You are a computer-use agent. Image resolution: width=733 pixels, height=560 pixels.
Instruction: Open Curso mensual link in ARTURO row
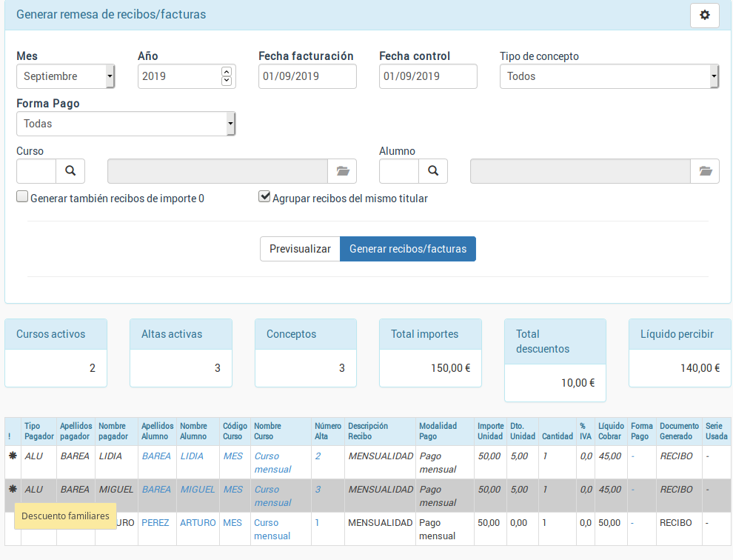point(272,529)
